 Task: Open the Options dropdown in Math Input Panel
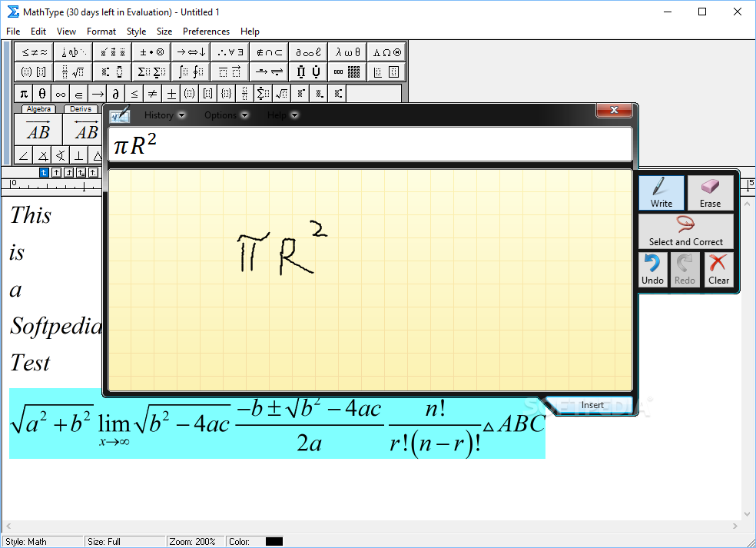pyautogui.click(x=226, y=115)
